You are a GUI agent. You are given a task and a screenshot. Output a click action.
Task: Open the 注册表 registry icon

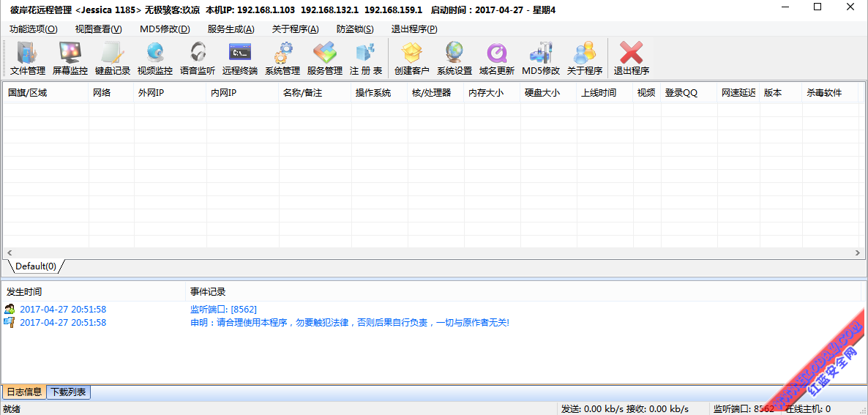pyautogui.click(x=366, y=58)
